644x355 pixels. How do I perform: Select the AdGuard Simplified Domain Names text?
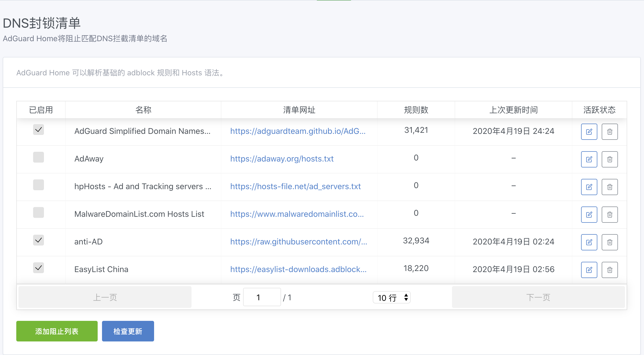click(142, 131)
